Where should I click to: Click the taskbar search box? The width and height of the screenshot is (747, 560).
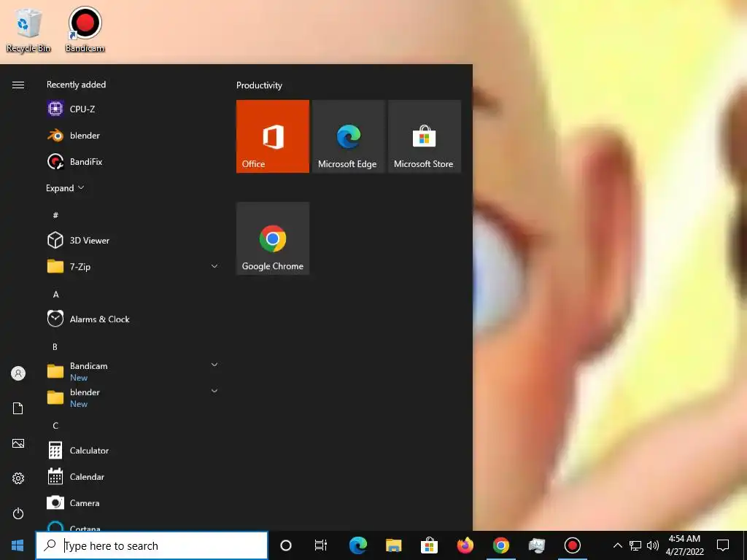coord(152,545)
